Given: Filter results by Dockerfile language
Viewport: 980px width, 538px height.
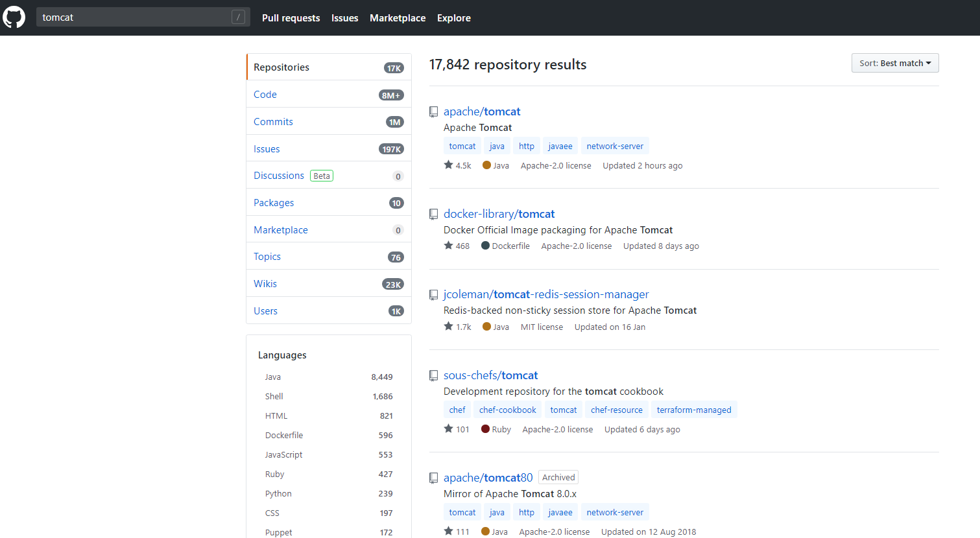Looking at the screenshot, I should [329, 436].
